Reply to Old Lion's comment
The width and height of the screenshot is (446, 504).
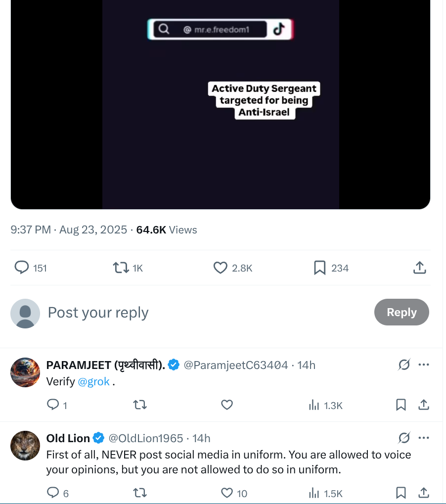tap(53, 493)
